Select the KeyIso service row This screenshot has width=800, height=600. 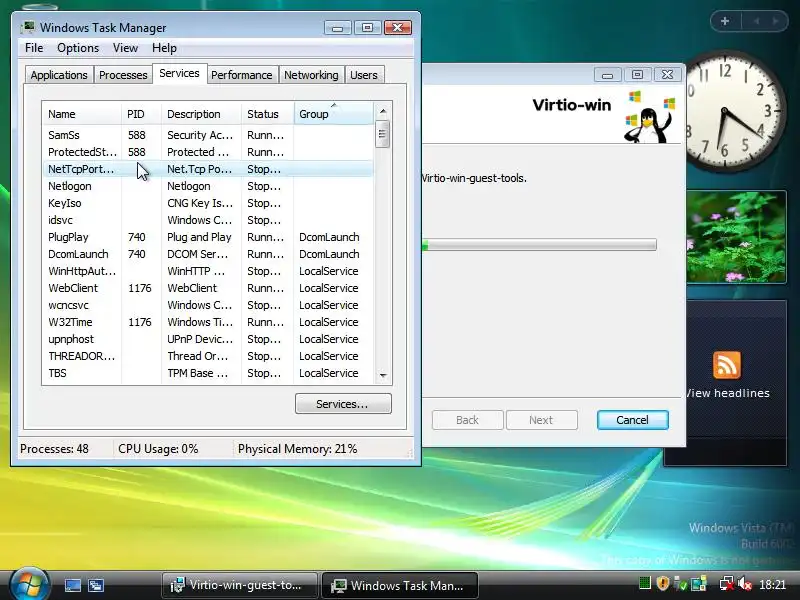click(208, 203)
